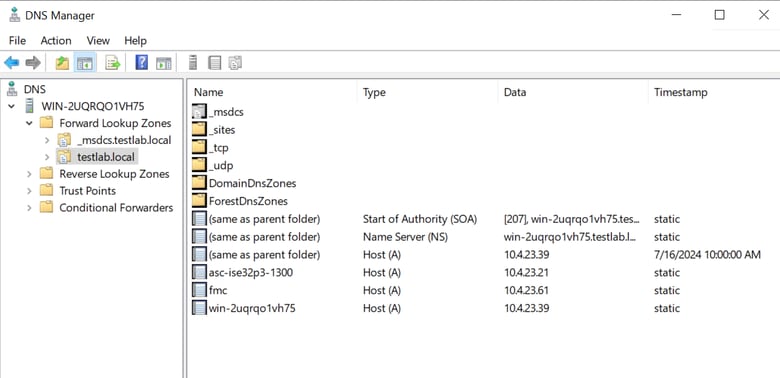The width and height of the screenshot is (780, 378).
Task: Click the Reverse Lookup Zones folder icon
Action: (x=46, y=174)
